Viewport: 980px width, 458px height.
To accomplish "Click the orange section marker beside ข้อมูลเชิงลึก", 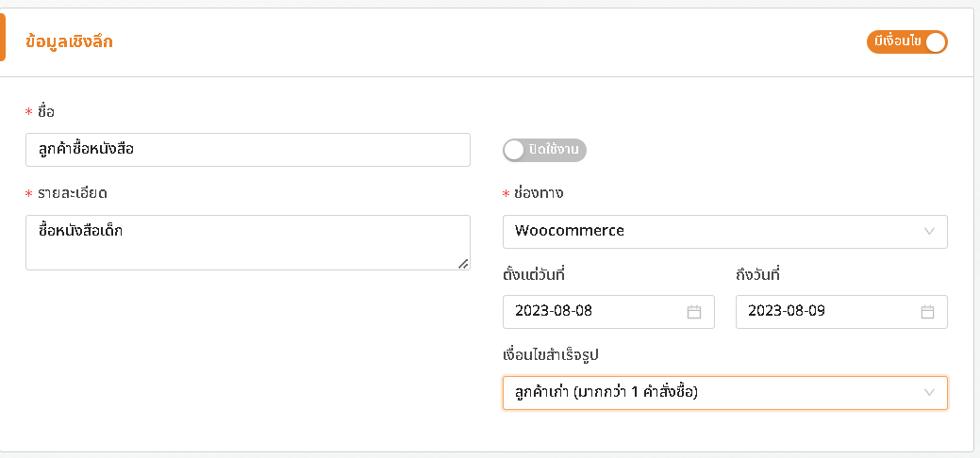I will 3,38.
